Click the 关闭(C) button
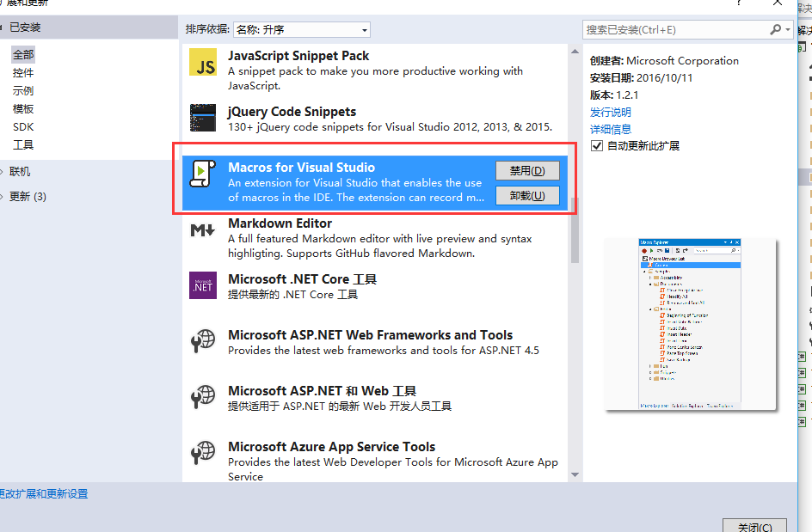This screenshot has height=532, width=812. pyautogui.click(x=754, y=525)
